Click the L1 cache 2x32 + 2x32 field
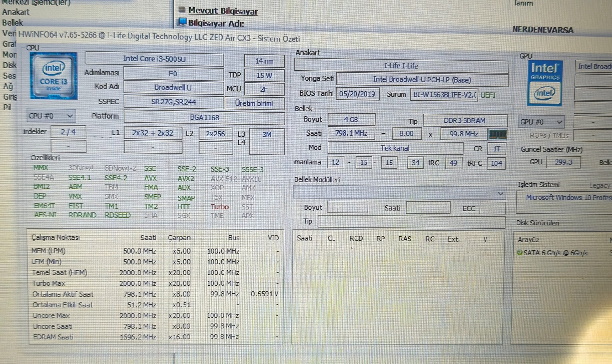Viewport: 612px width, 364px height. pyautogui.click(x=153, y=133)
